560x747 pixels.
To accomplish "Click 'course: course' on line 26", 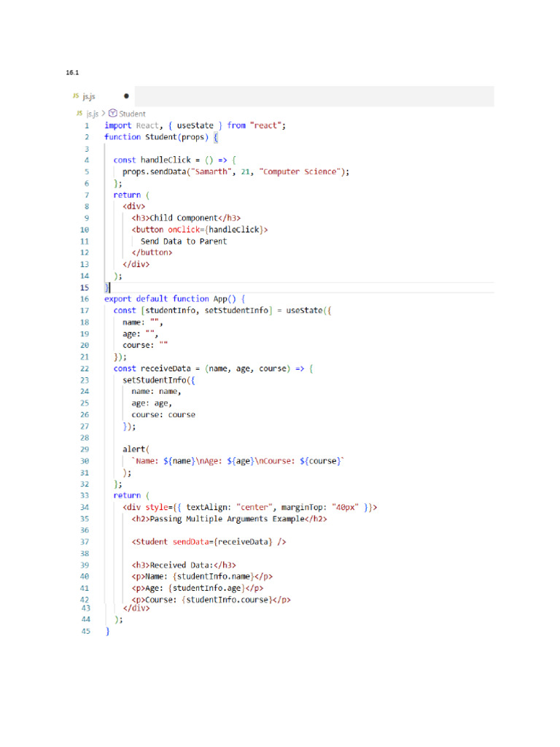I will [163, 415].
